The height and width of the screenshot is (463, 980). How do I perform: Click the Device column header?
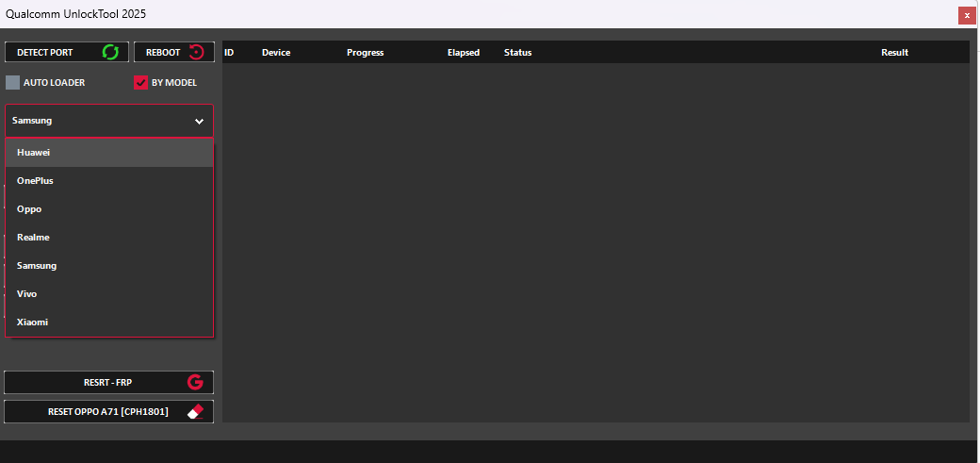pos(276,53)
